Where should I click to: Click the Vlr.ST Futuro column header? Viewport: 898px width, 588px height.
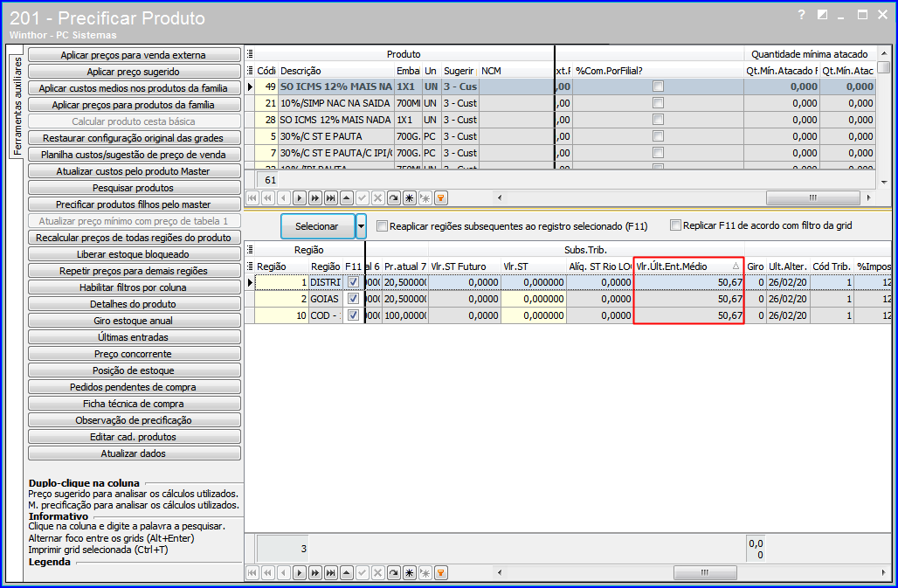click(x=465, y=266)
